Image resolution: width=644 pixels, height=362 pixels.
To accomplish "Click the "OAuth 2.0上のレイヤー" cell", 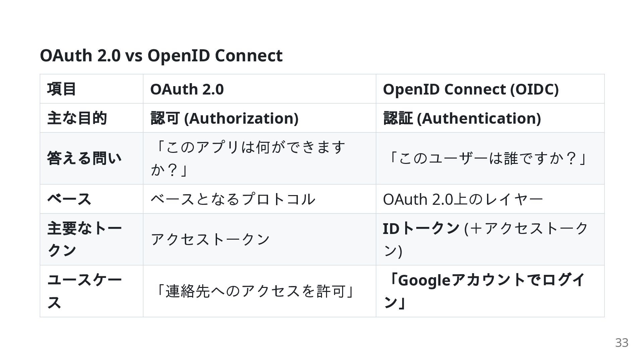I will (x=463, y=199).
